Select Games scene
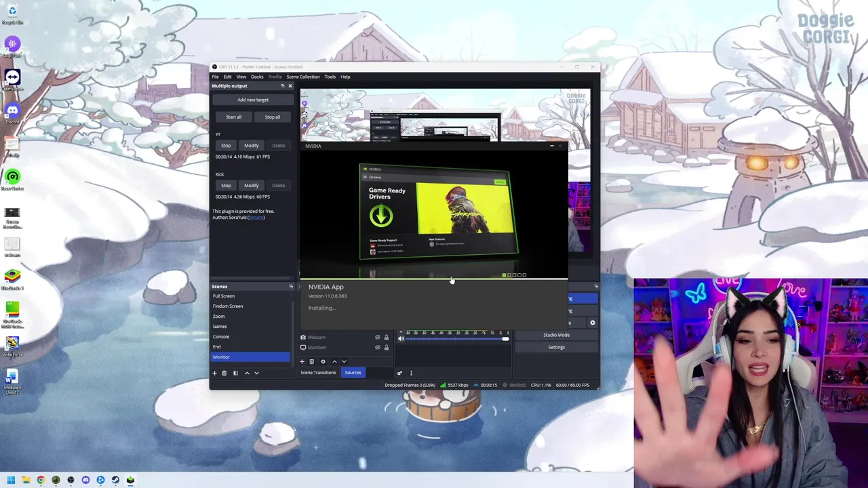This screenshot has width=868, height=488. point(250,327)
